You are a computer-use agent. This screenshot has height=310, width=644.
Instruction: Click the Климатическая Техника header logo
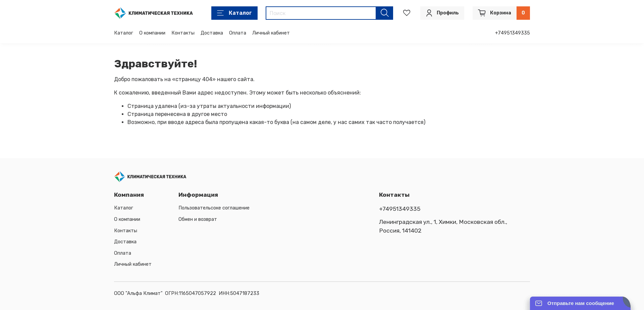coord(153,13)
